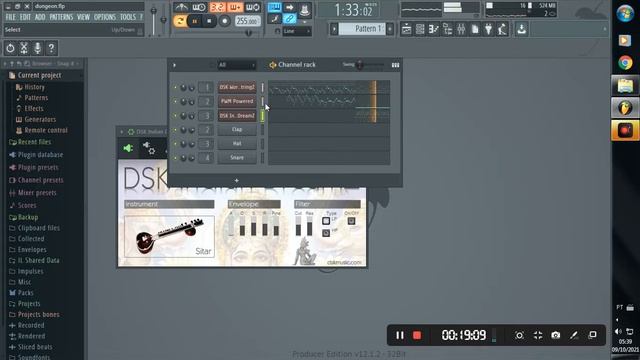Click the Record button
This screenshot has height=360, width=640.
click(224, 21)
